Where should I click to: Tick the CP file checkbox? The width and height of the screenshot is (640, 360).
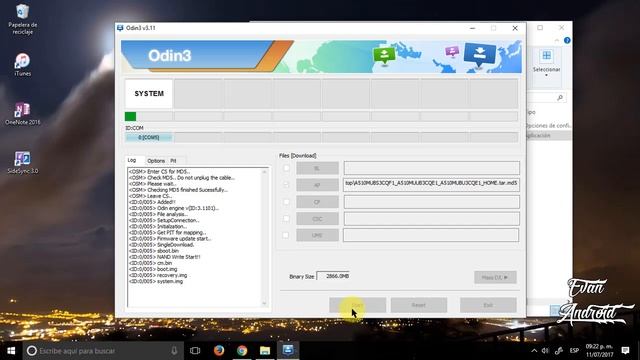click(x=287, y=202)
